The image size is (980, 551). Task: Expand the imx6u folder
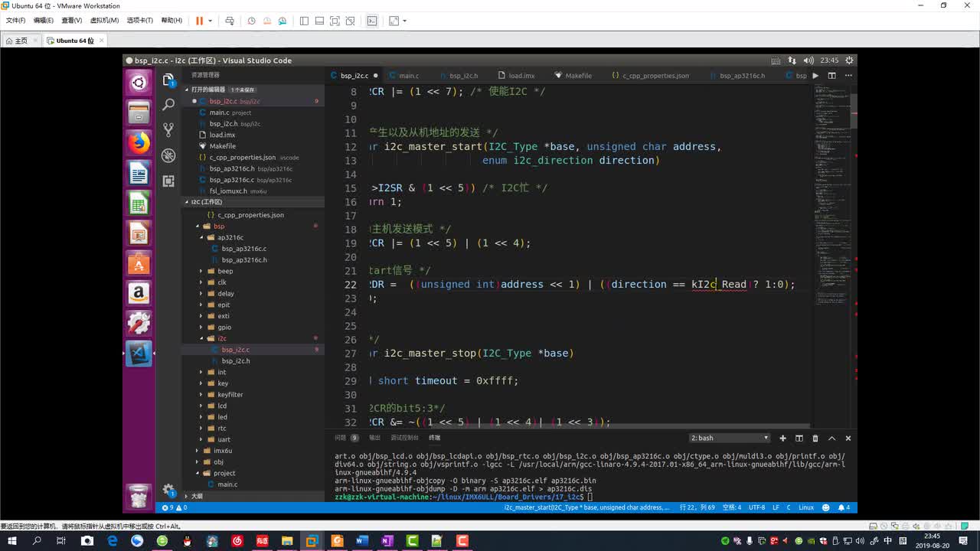pos(223,451)
